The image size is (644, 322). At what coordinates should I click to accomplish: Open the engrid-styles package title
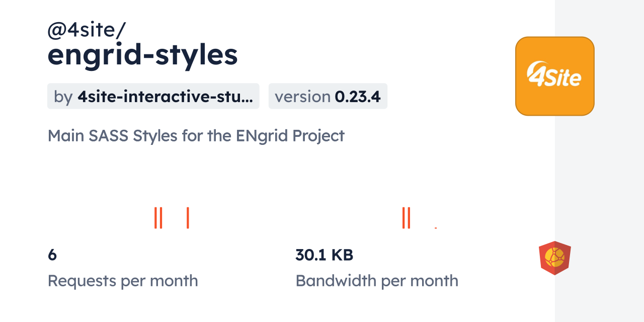click(142, 55)
